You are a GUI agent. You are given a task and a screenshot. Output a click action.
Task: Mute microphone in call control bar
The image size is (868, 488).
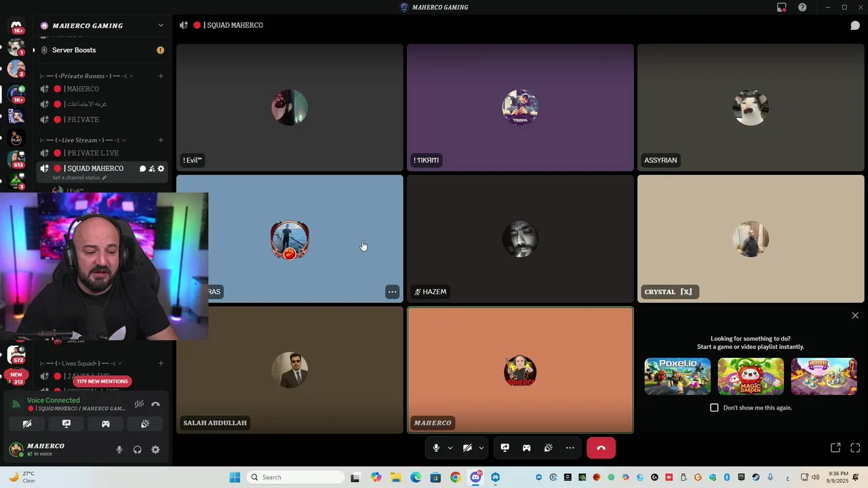click(x=436, y=448)
